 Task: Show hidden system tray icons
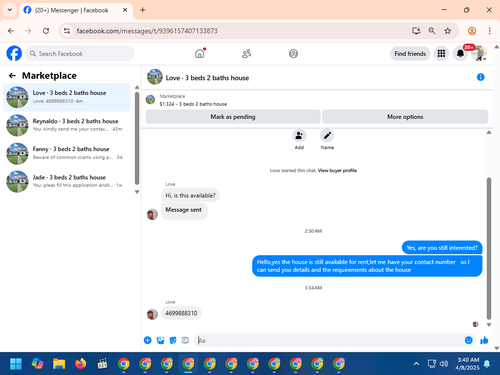pyautogui.click(x=416, y=364)
